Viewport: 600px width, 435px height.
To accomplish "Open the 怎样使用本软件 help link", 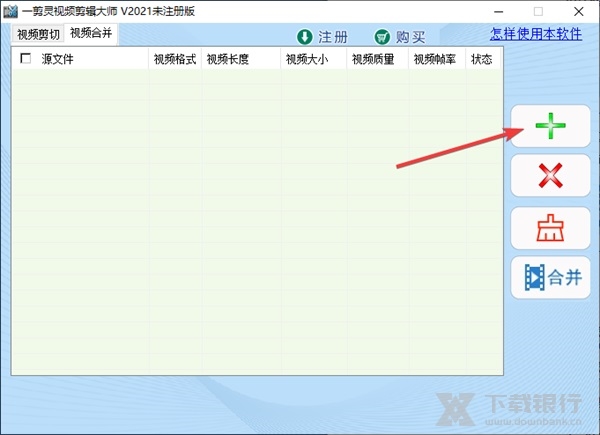I will coord(536,34).
